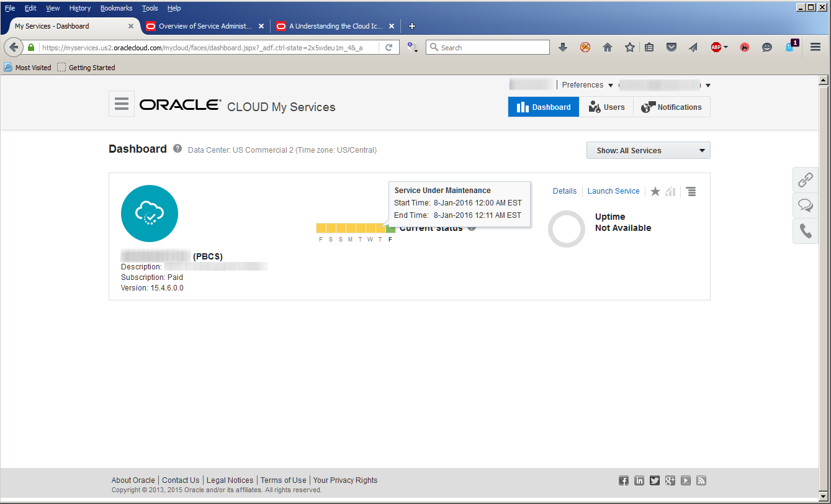Open the service actions menu icon
Screen dimensions: 831x504
tap(691, 191)
